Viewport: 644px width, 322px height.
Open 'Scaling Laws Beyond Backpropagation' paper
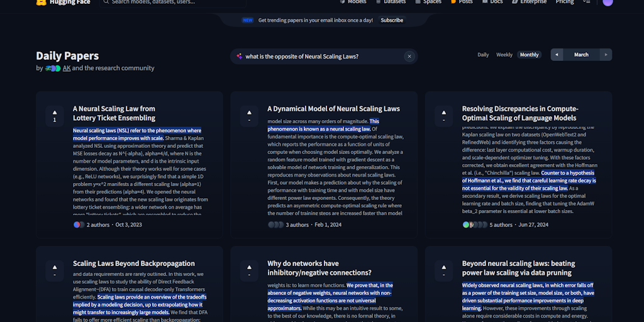[134, 264]
